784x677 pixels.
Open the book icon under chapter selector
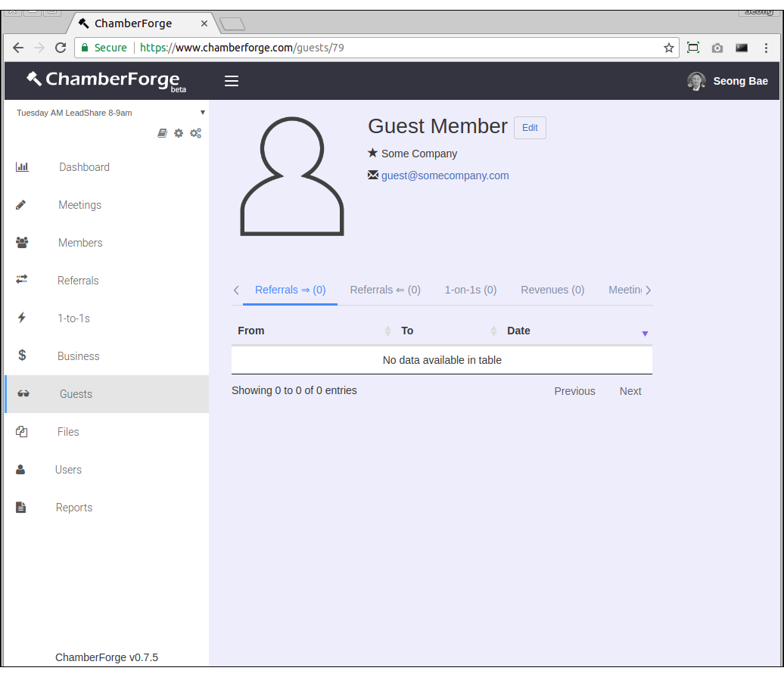[162, 133]
